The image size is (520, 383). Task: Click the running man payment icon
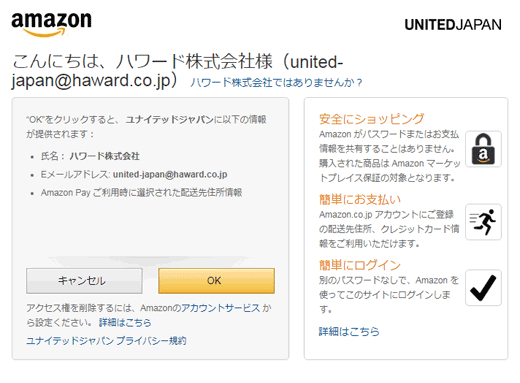[x=483, y=222]
